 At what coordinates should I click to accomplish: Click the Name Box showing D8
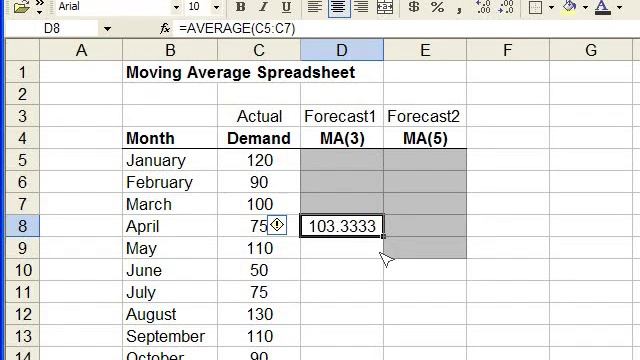51,29
